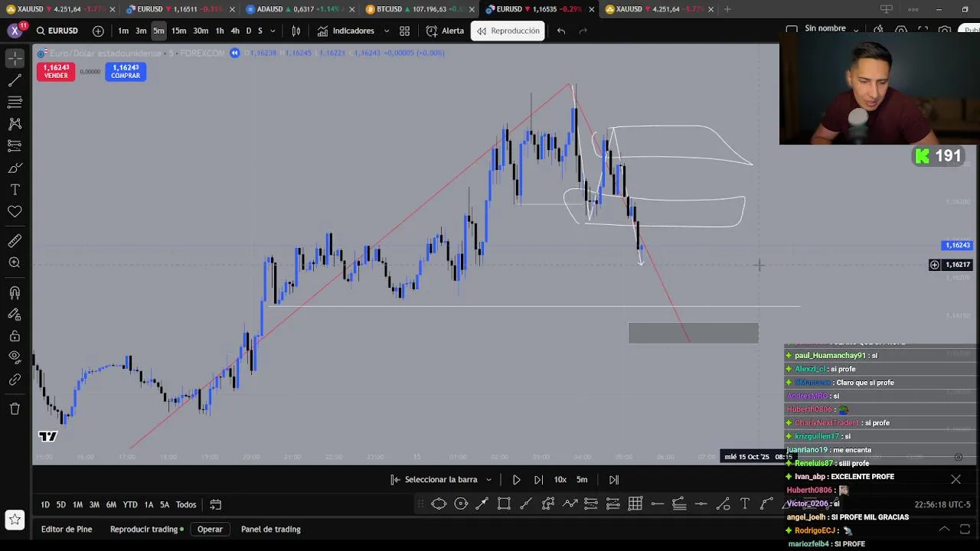Click the link drawings icon in sidebar

click(15, 380)
